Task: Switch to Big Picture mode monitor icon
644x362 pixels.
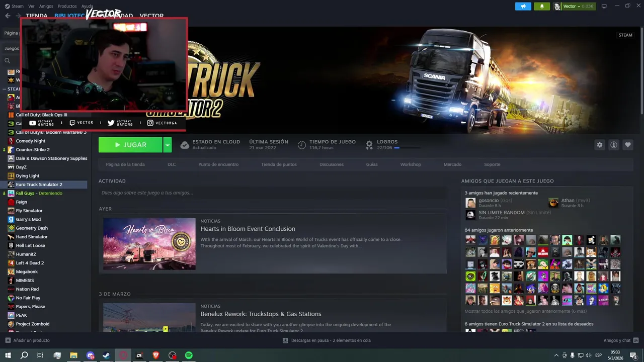Action: (x=604, y=6)
